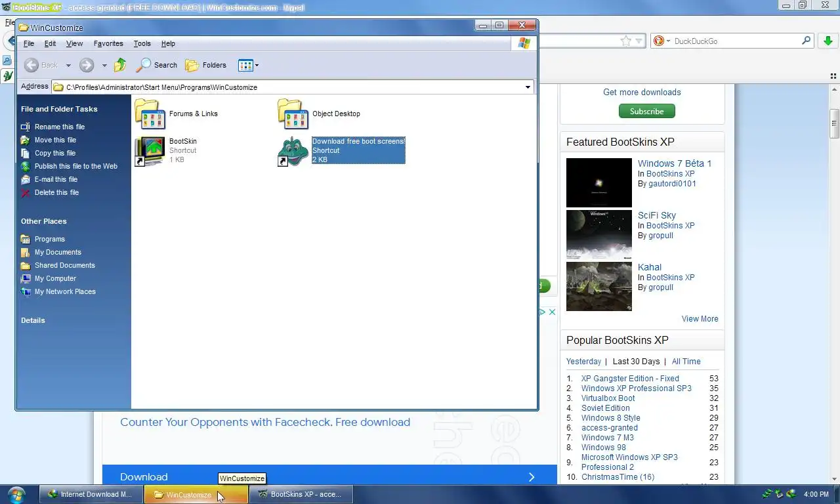
Task: Click Move this file task
Action: [x=55, y=140]
